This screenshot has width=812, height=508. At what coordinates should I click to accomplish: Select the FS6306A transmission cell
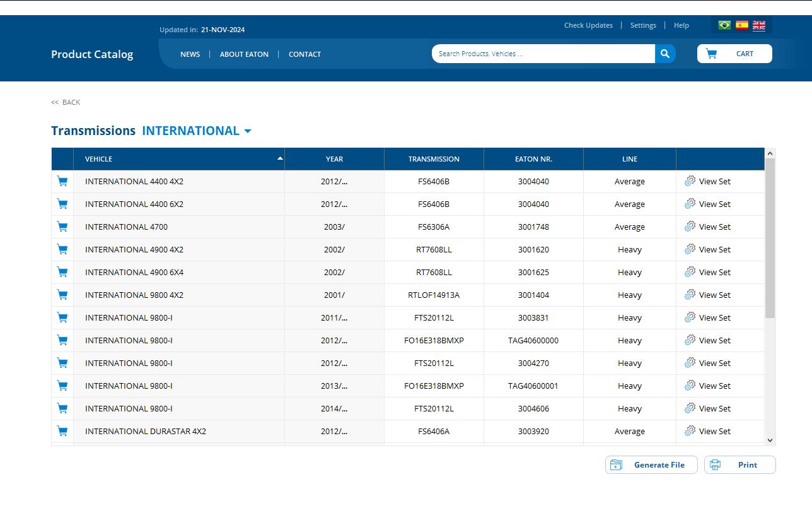(x=434, y=227)
